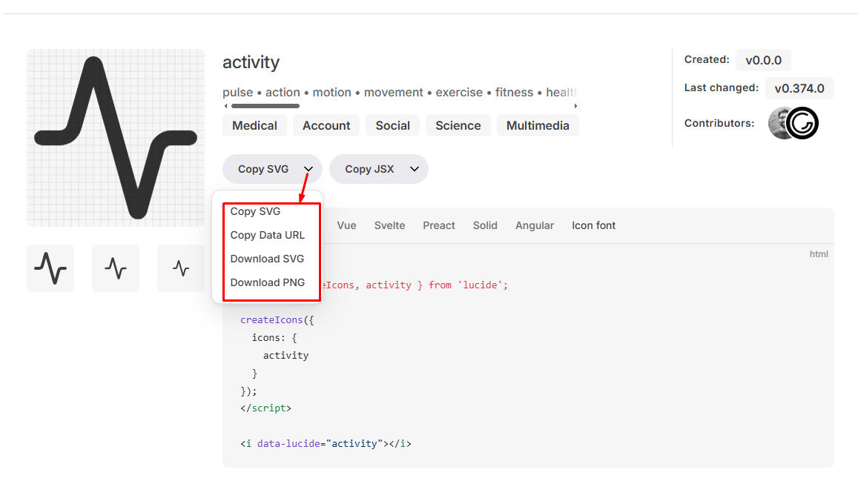Select "Copy Data URL" from the menu

click(x=268, y=235)
